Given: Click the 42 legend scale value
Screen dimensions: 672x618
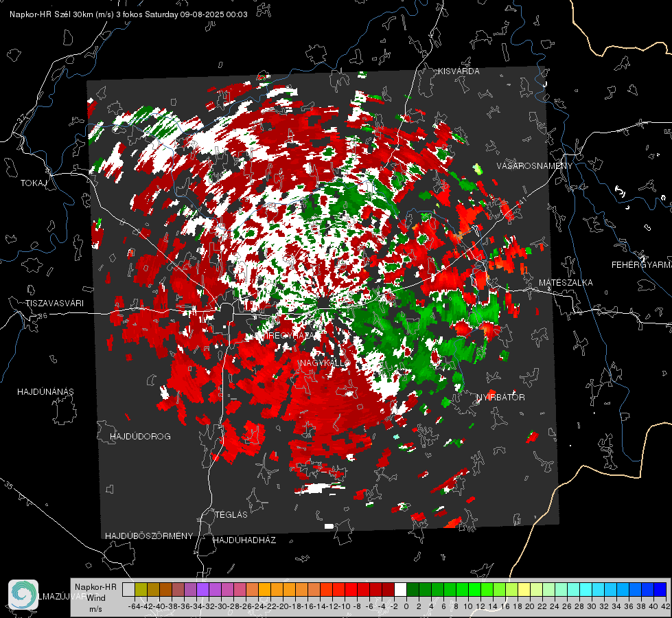Looking at the screenshot, I should pyautogui.click(x=666, y=607).
